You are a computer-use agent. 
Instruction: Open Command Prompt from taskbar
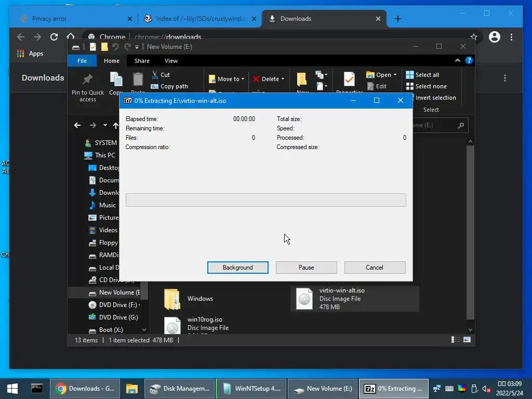[x=37, y=389]
